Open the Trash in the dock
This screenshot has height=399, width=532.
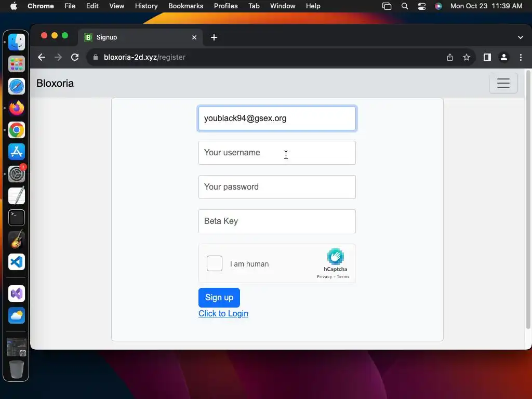pyautogui.click(x=16, y=369)
